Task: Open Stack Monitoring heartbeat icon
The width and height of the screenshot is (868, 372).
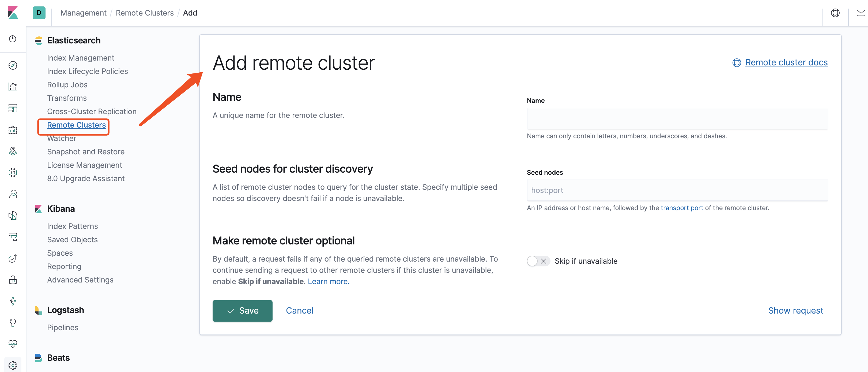Action: [13, 344]
